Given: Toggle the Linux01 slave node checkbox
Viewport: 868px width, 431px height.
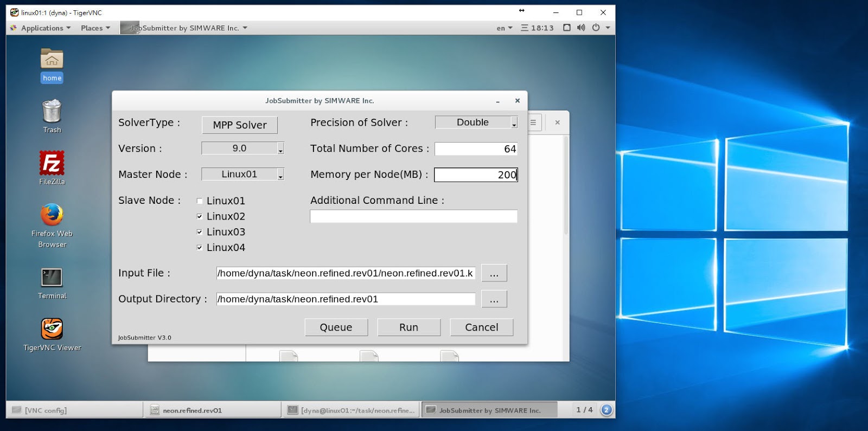Looking at the screenshot, I should pos(200,201).
